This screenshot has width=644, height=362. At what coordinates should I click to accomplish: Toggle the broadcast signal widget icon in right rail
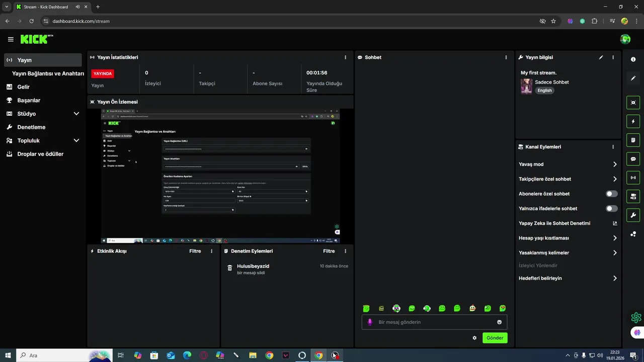tap(633, 177)
